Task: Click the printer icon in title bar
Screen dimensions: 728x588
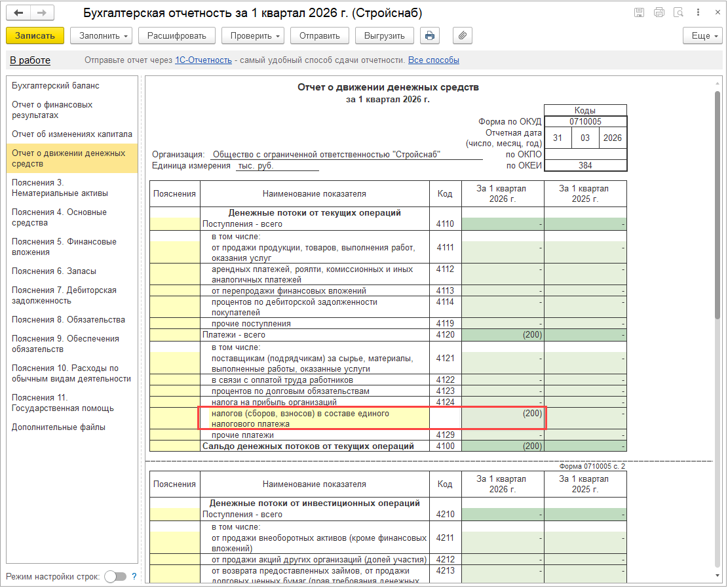Action: 659,13
